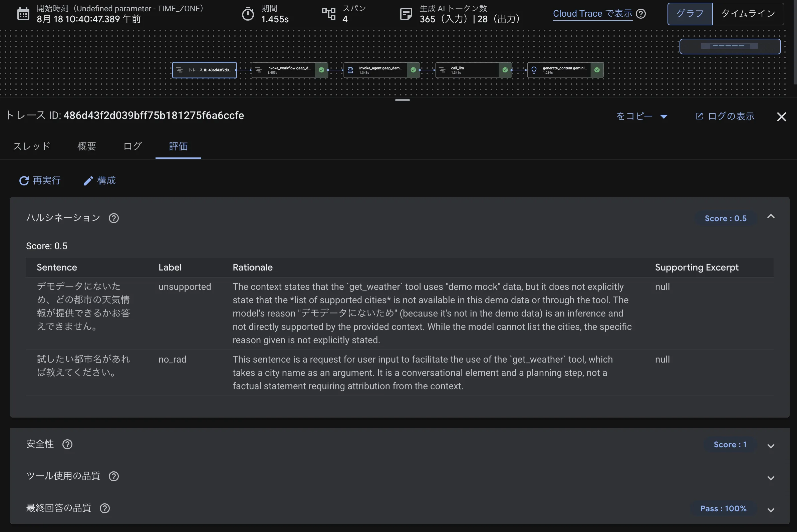This screenshot has height=532, width=797.
Task: Open help icon for 安全性 section
Action: pyautogui.click(x=67, y=445)
